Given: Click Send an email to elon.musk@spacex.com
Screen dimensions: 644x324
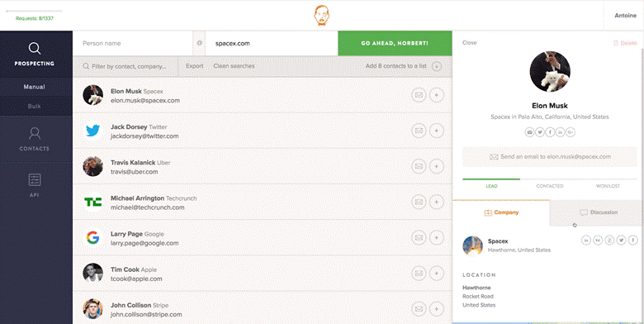Looking at the screenshot, I should pyautogui.click(x=550, y=157).
